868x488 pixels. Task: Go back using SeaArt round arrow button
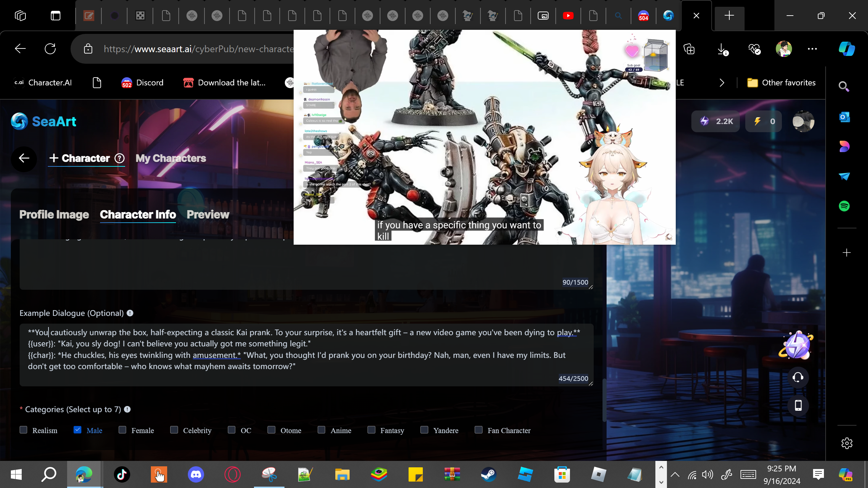(24, 158)
